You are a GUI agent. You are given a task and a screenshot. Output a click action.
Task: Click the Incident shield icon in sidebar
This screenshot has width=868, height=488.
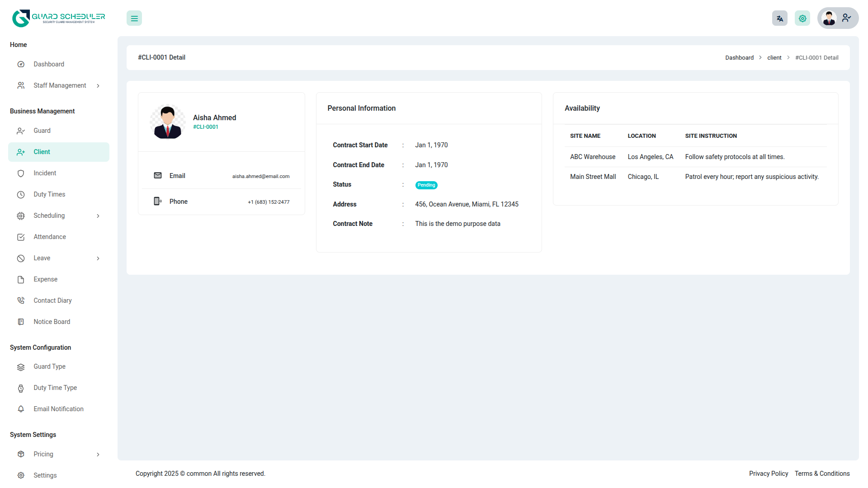pos(21,174)
